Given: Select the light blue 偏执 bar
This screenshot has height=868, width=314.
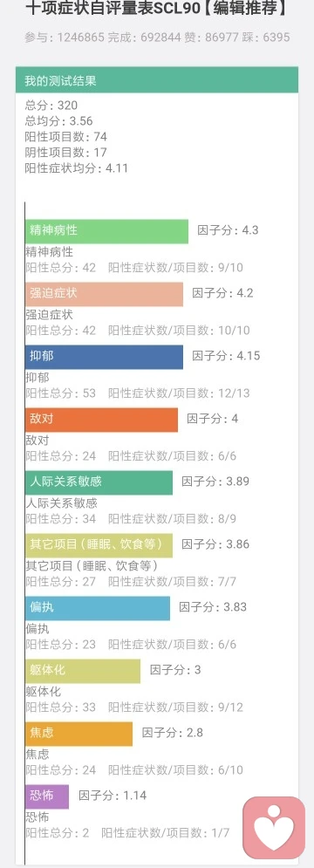Looking at the screenshot, I should (98, 608).
